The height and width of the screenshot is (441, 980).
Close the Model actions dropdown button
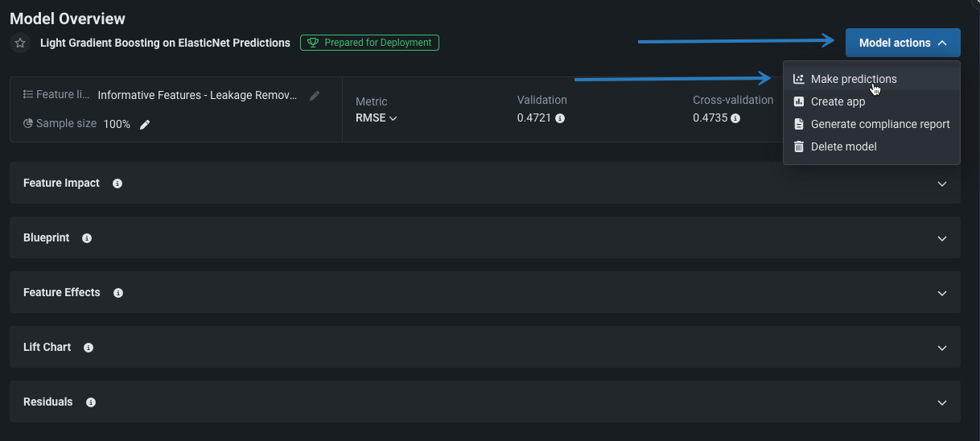(902, 43)
